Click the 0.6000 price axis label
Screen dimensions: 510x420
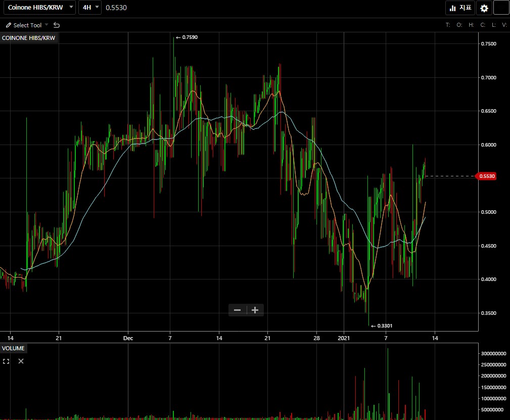[x=489, y=145]
